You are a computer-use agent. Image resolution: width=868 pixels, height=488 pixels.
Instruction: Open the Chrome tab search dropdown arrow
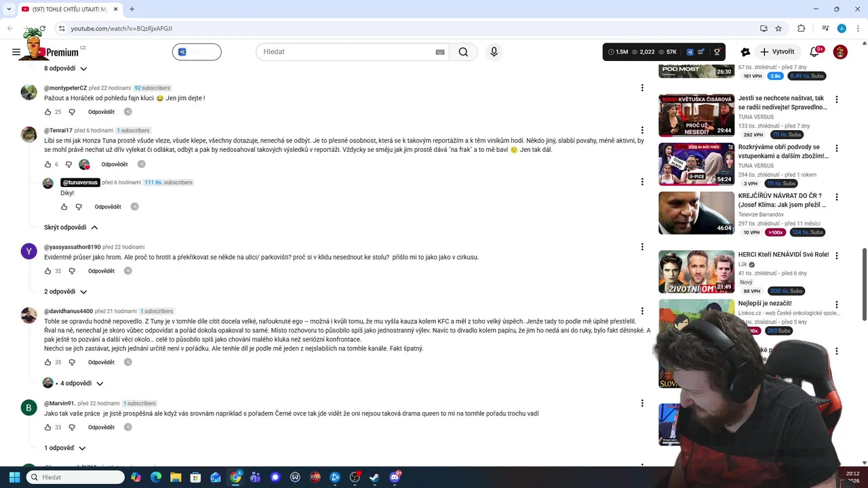[x=9, y=9]
